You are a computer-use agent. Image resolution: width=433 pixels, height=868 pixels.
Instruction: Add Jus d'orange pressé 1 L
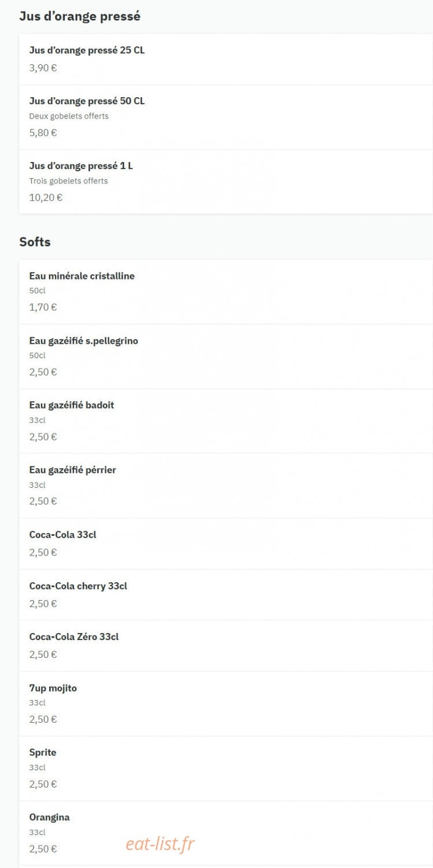pyautogui.click(x=226, y=182)
